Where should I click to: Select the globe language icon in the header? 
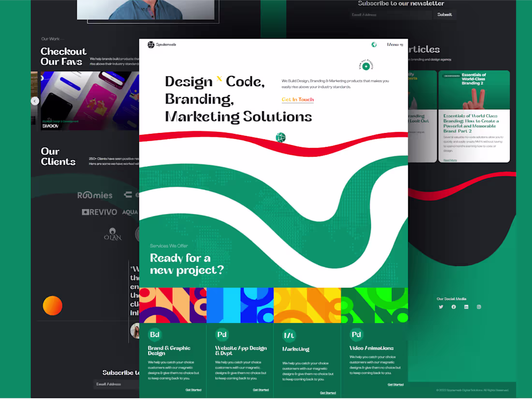[374, 44]
